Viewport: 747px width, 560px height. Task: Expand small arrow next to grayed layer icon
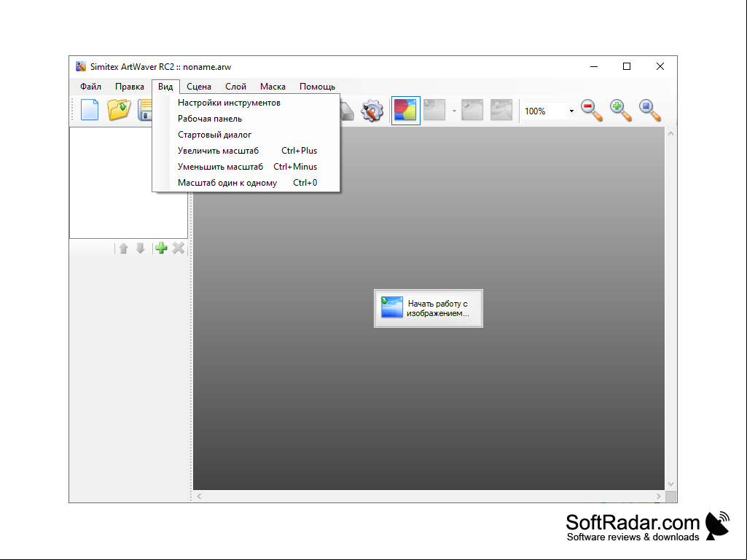454,111
